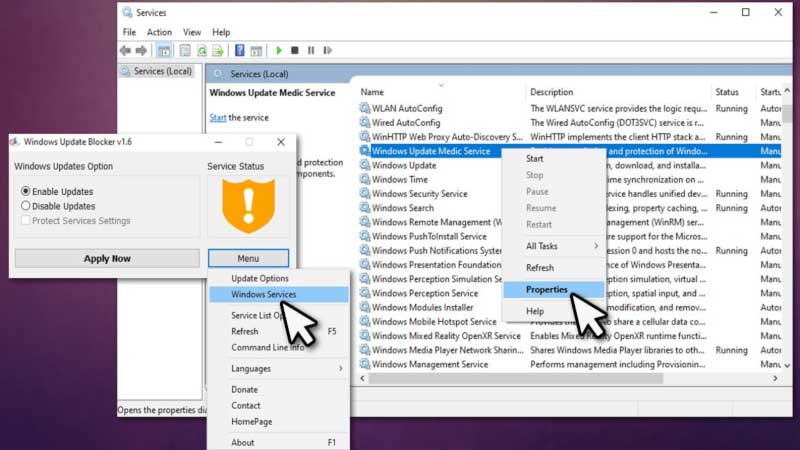Click the Name column header to sort
The width and height of the screenshot is (800, 450).
pos(372,92)
